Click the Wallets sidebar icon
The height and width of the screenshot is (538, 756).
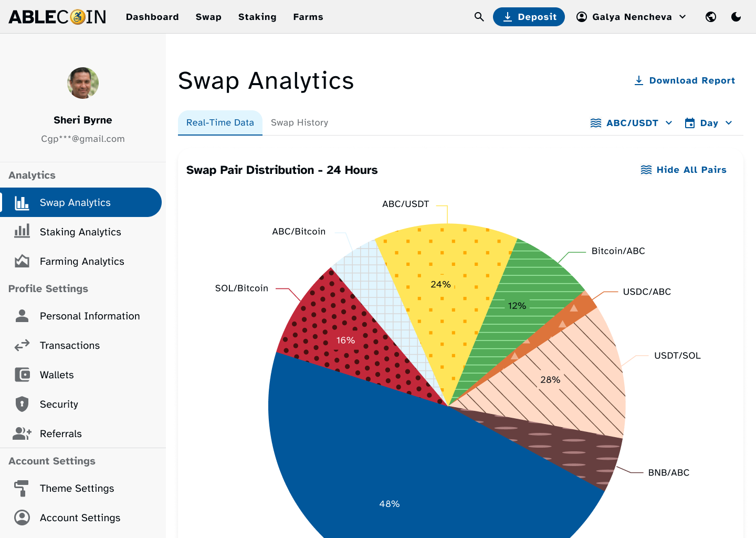click(22, 375)
